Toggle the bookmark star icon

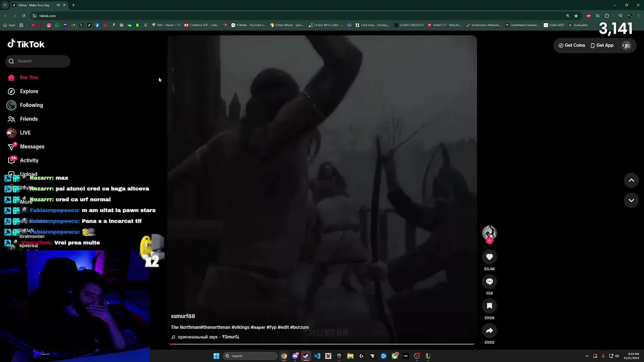click(x=576, y=16)
